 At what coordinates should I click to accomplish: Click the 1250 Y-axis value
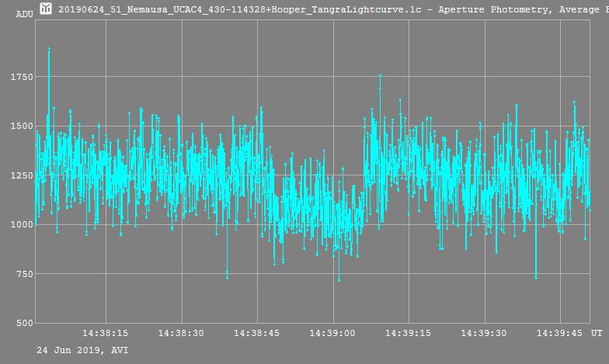click(x=22, y=175)
